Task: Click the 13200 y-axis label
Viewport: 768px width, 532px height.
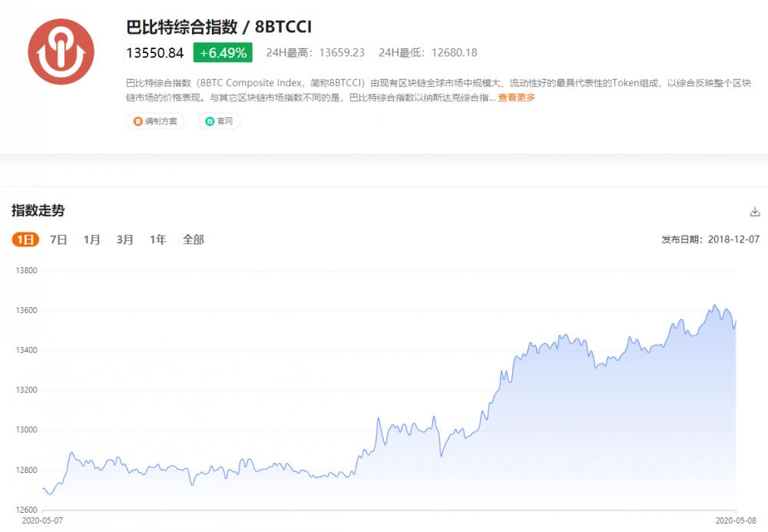Action: tap(26, 390)
